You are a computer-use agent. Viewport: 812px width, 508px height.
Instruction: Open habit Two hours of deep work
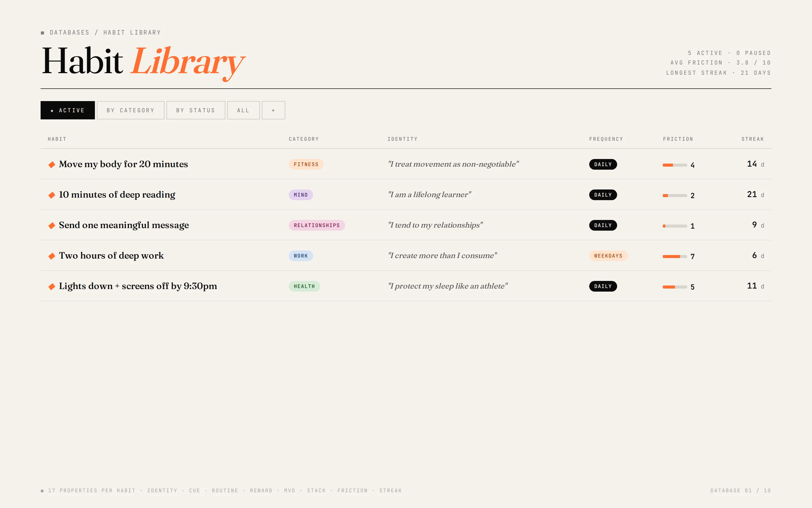(111, 256)
